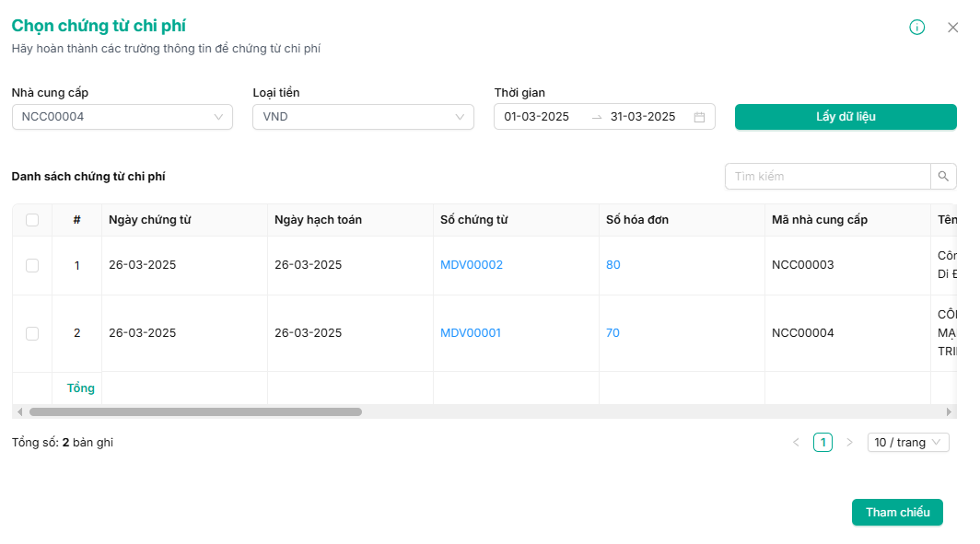Viewport: 980px width, 544px height.
Task: Check the checkbox for row 2
Action: tap(32, 333)
